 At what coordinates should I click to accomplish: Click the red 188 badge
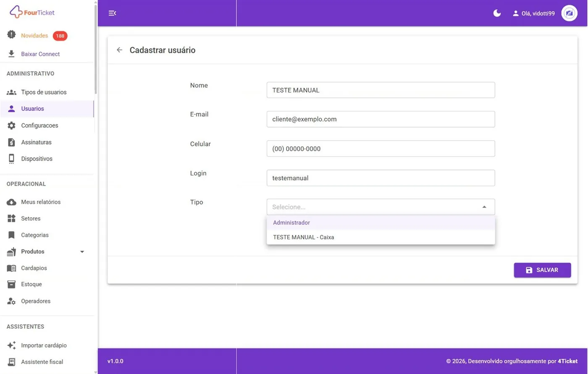(x=60, y=36)
